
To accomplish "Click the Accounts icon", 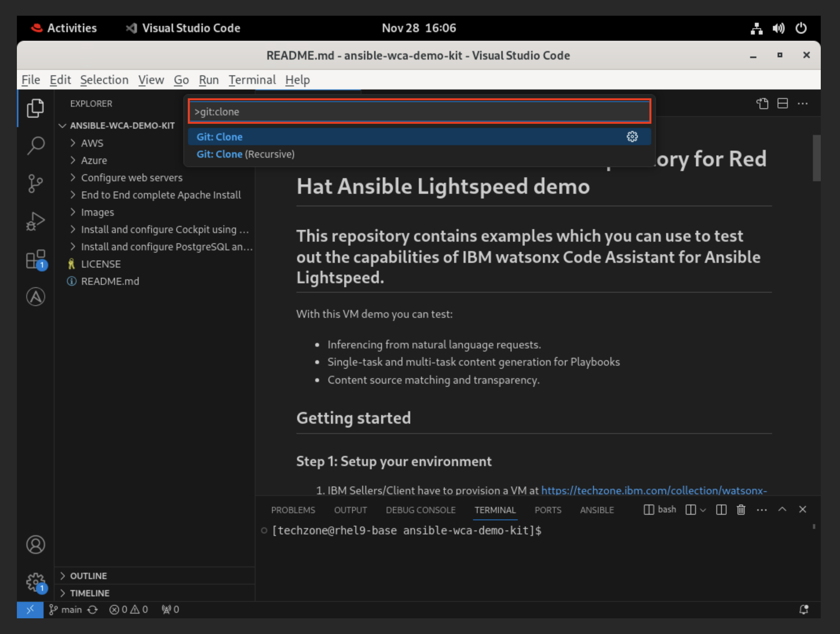I will [35, 544].
